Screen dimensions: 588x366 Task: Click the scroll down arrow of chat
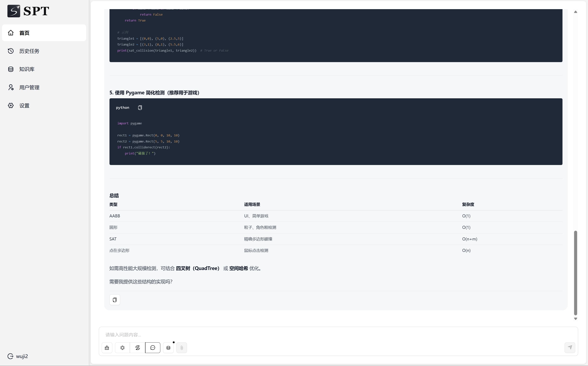575,319
